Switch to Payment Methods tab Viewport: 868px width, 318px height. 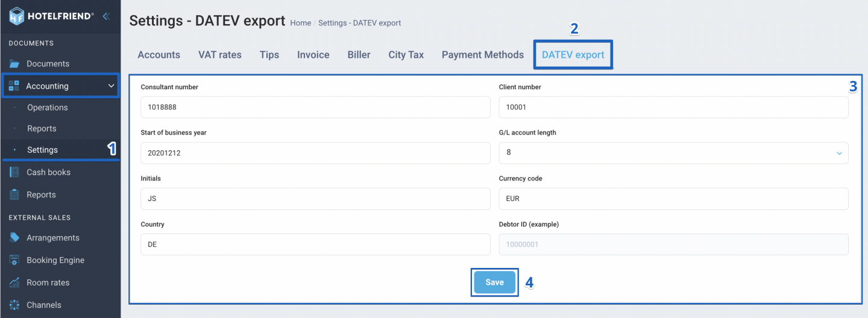point(483,55)
